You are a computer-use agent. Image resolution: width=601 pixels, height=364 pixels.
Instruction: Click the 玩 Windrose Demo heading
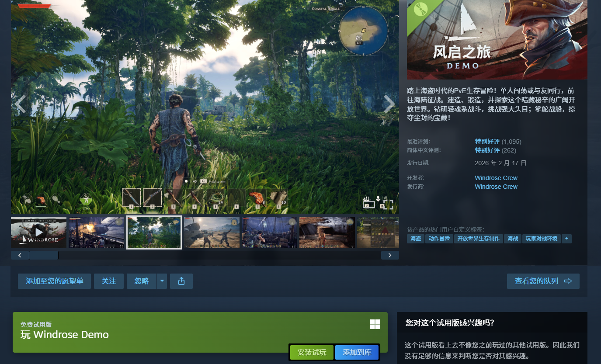coord(65,335)
